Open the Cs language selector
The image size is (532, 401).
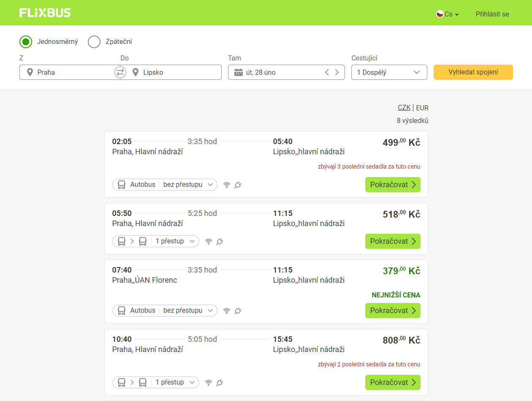[x=448, y=14]
